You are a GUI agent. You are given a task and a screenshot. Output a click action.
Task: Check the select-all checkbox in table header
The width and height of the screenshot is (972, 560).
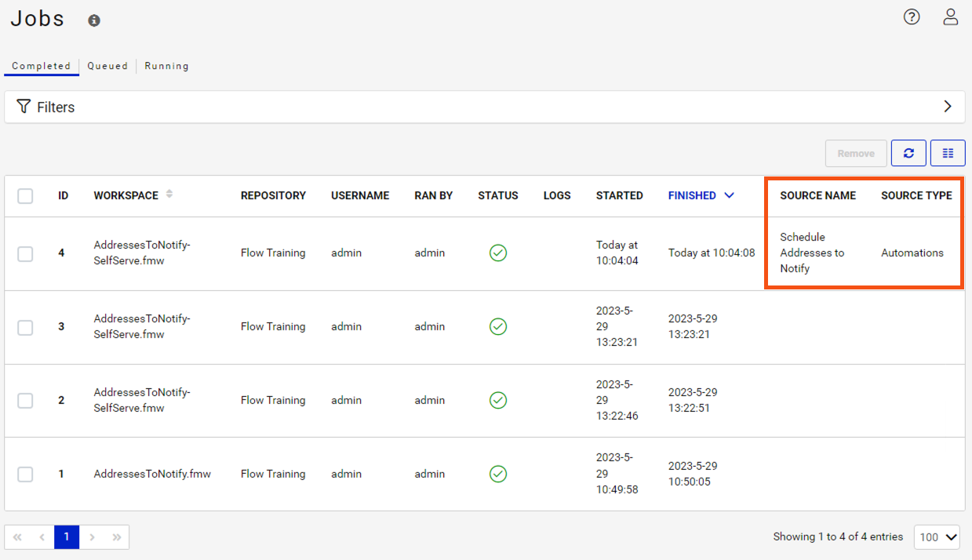coord(24,196)
